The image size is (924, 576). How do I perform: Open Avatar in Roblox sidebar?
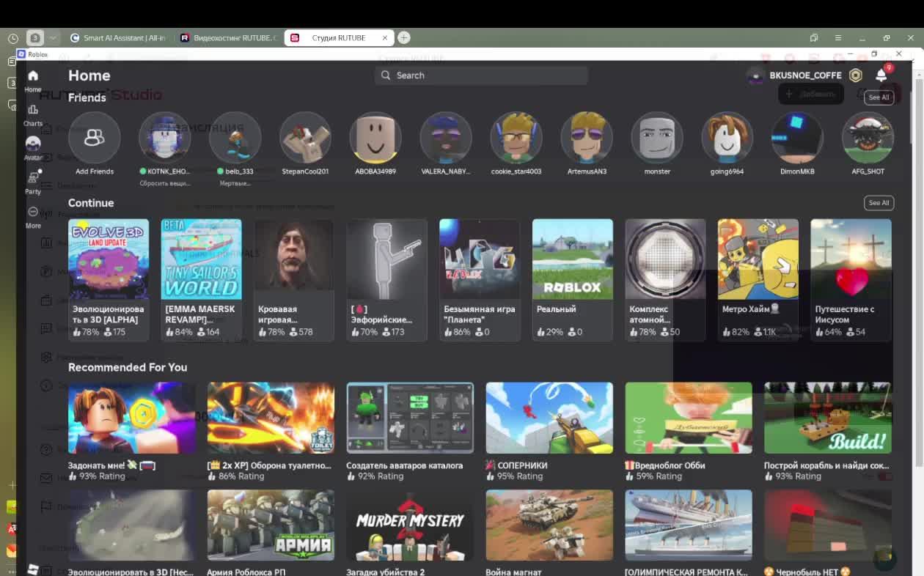click(x=33, y=148)
